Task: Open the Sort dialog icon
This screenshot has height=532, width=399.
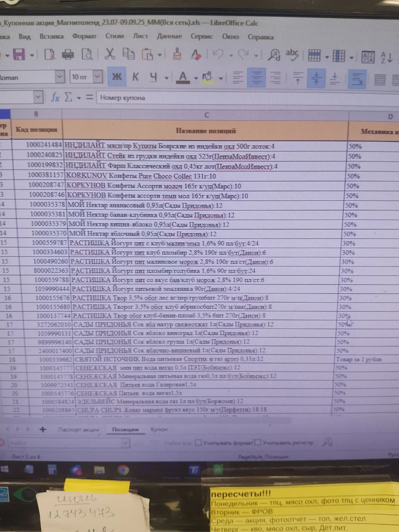Action: [368, 57]
